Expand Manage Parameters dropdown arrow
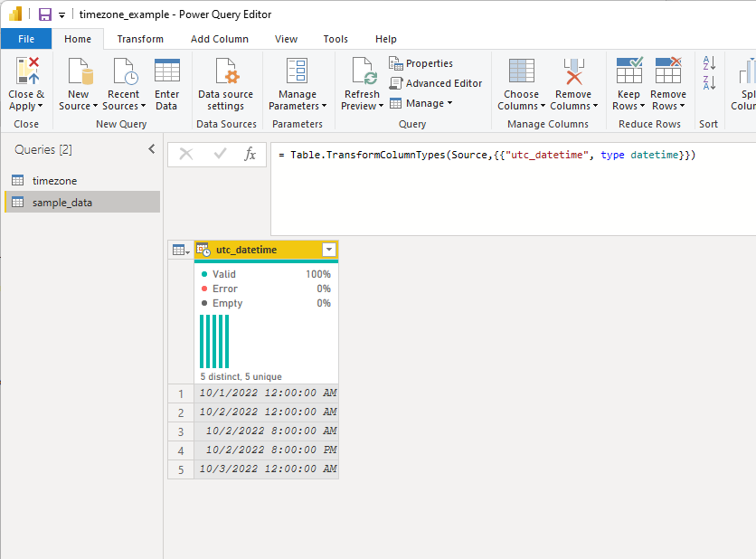 (324, 106)
